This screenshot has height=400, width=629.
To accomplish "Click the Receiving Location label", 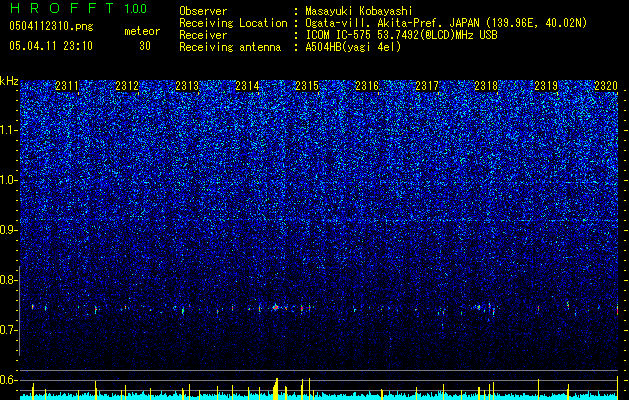I will (x=233, y=24).
